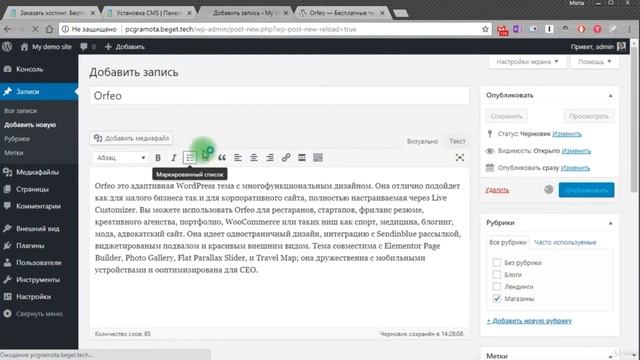640x360 pixels.
Task: Open Комментарии in the sidebar
Action: tap(39, 206)
